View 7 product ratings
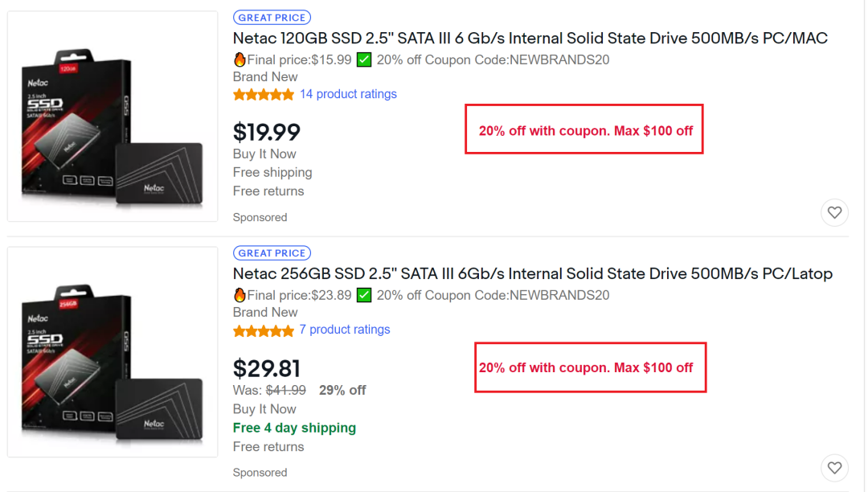Image resolution: width=868 pixels, height=492 pixels. pos(344,330)
